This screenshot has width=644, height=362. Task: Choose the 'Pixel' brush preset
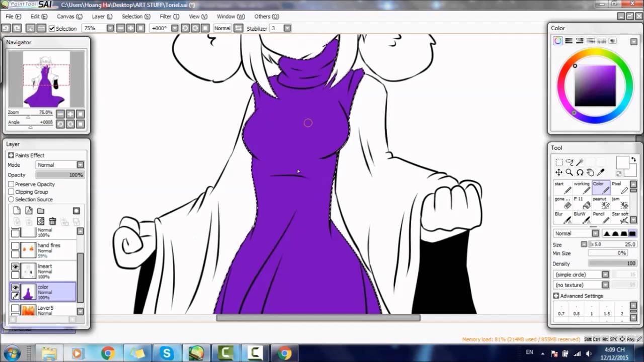620,188
